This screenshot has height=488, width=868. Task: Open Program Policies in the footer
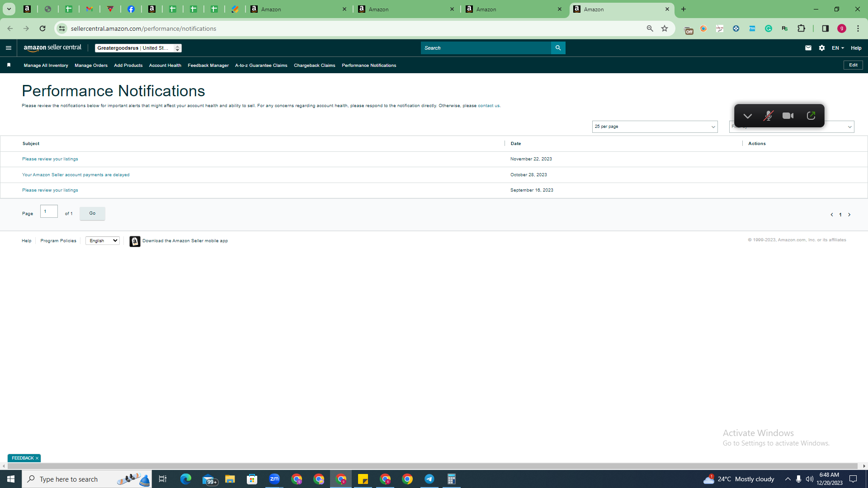click(58, 241)
